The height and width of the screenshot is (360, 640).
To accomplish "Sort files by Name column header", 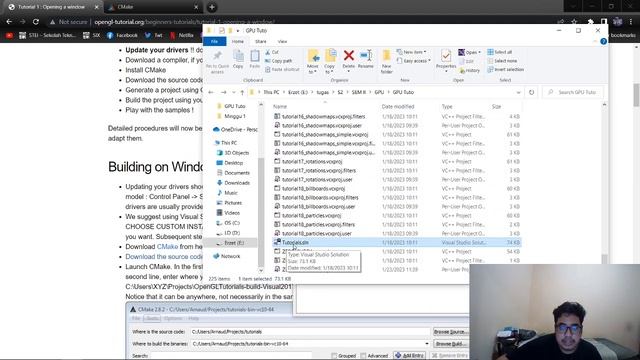I will click(280, 107).
